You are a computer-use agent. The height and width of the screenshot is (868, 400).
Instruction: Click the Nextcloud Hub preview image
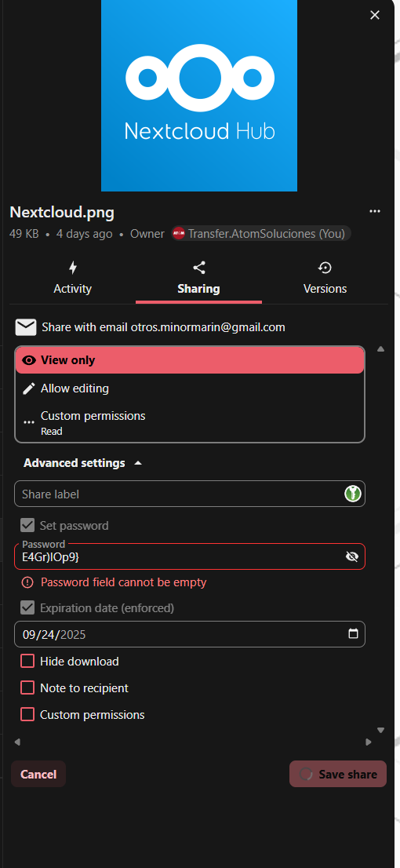pos(199,96)
